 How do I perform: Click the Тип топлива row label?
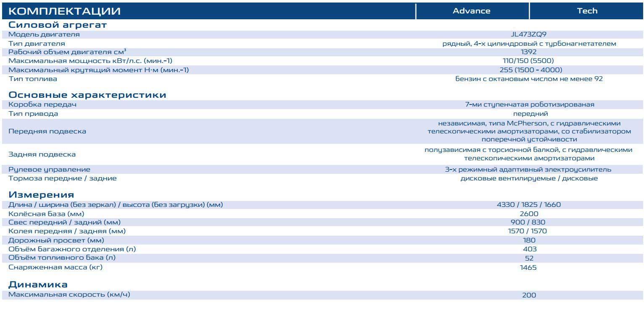point(33,79)
